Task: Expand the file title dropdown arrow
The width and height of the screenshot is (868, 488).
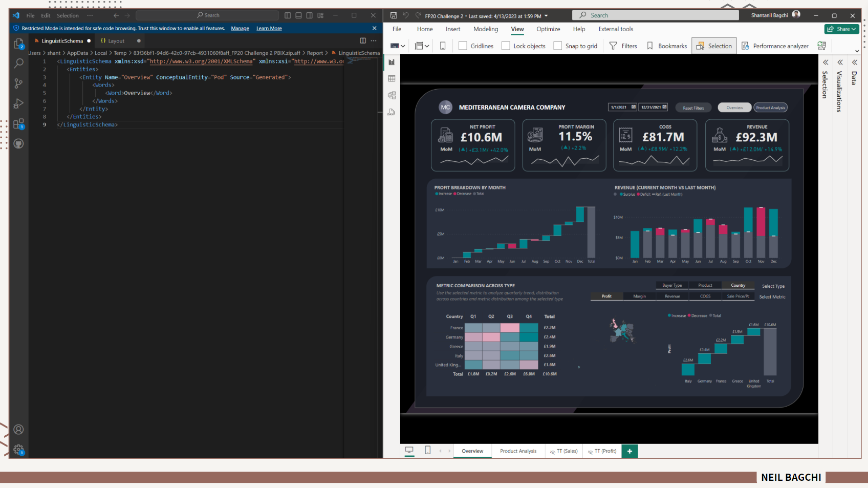Action: click(x=546, y=16)
